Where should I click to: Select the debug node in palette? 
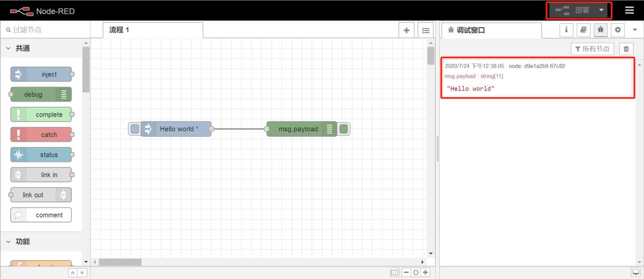(x=41, y=95)
